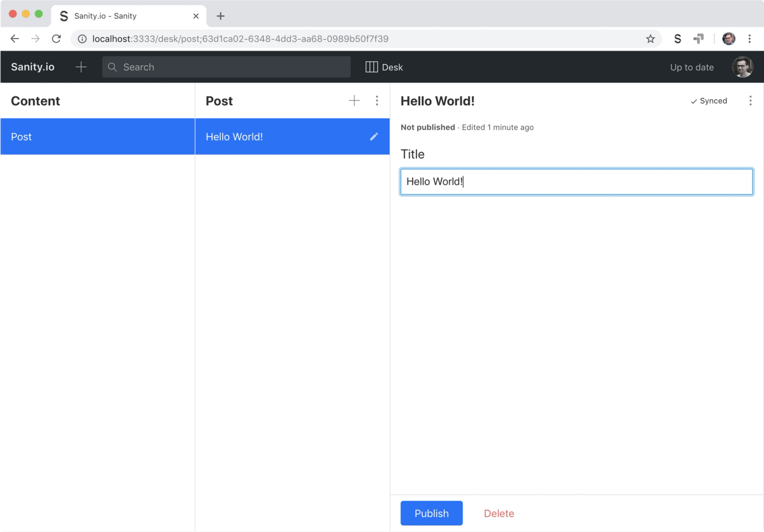Click the Sanity S extension icon in the toolbar
This screenshot has width=764, height=532.
click(678, 38)
